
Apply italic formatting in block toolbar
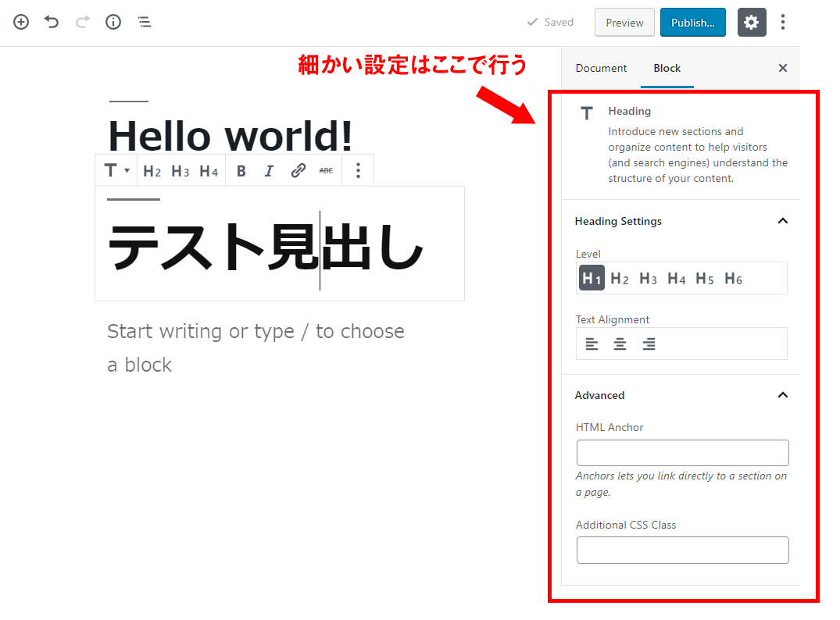click(x=269, y=171)
